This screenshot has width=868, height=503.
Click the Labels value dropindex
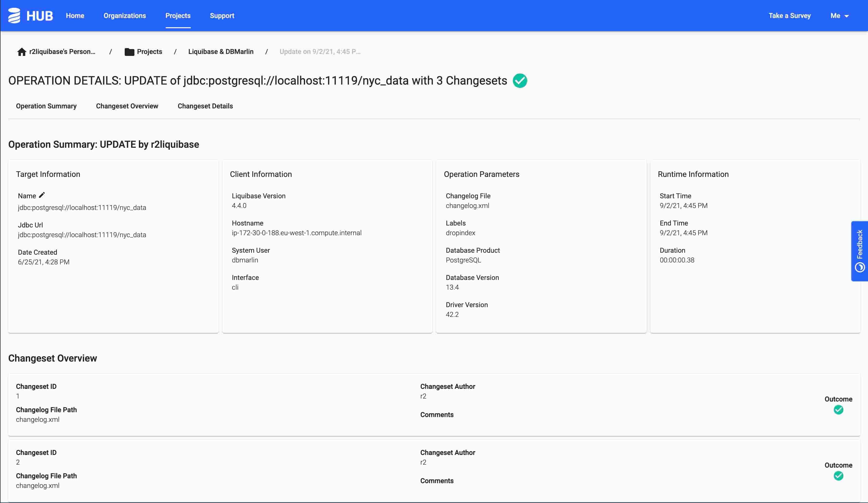(x=460, y=233)
